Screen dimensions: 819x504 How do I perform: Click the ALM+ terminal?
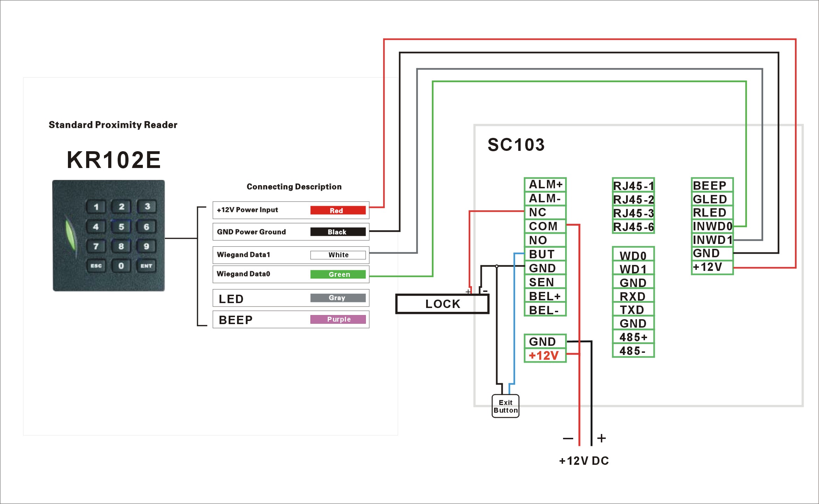click(545, 184)
